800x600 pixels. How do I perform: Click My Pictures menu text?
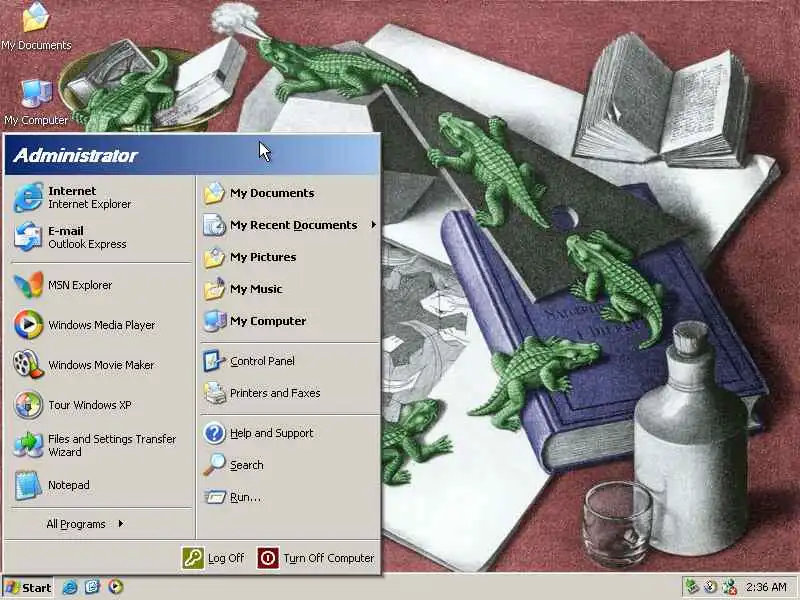coord(263,257)
